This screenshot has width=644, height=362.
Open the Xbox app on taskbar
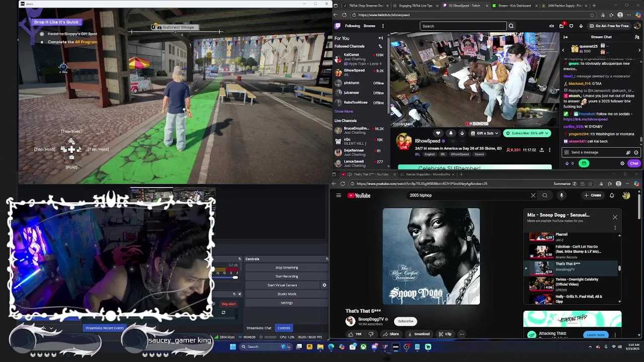click(363, 346)
